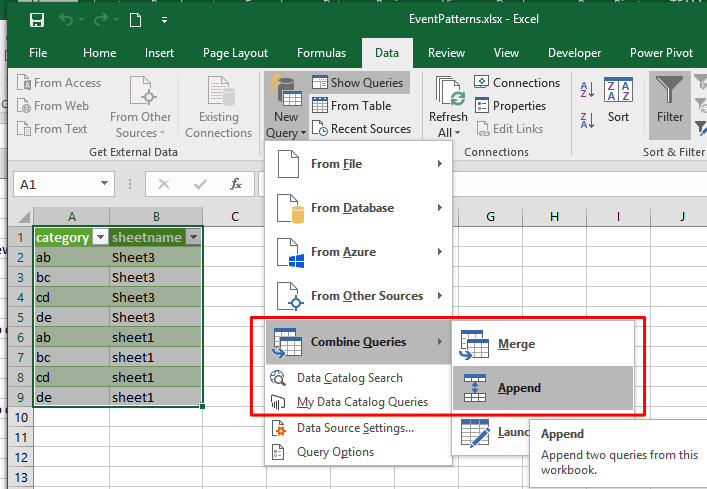Click the From Table icon
This screenshot has width=707, height=489.
320,105
